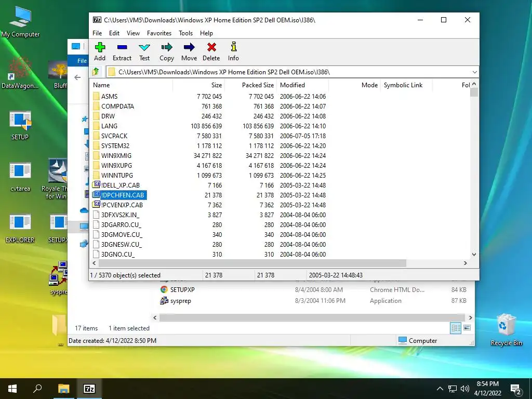
Task: Open the notification center icon
Action: coord(516,389)
